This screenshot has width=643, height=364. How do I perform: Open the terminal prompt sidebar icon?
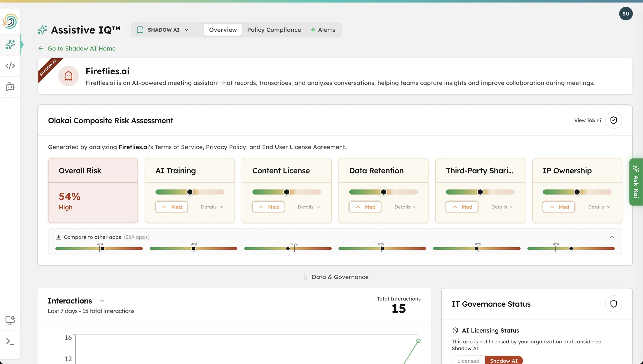coord(10,341)
